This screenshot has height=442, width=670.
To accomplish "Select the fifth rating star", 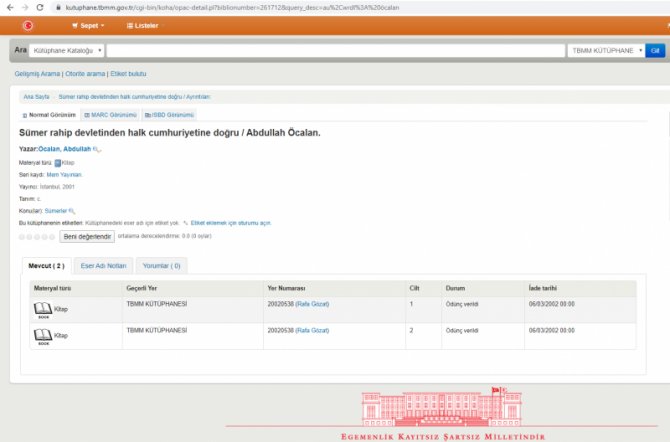I will 54,237.
